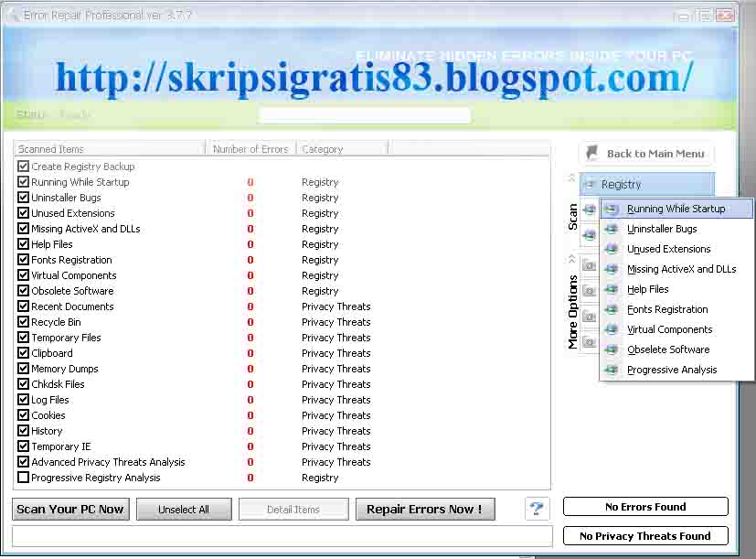
Task: Click the icon beside Help Files in menu
Action: [x=612, y=289]
